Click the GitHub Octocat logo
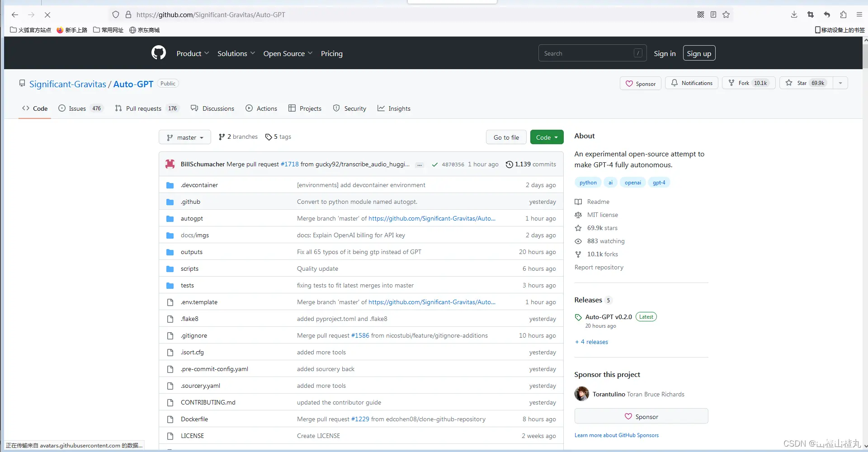The height and width of the screenshot is (452, 868). click(159, 53)
